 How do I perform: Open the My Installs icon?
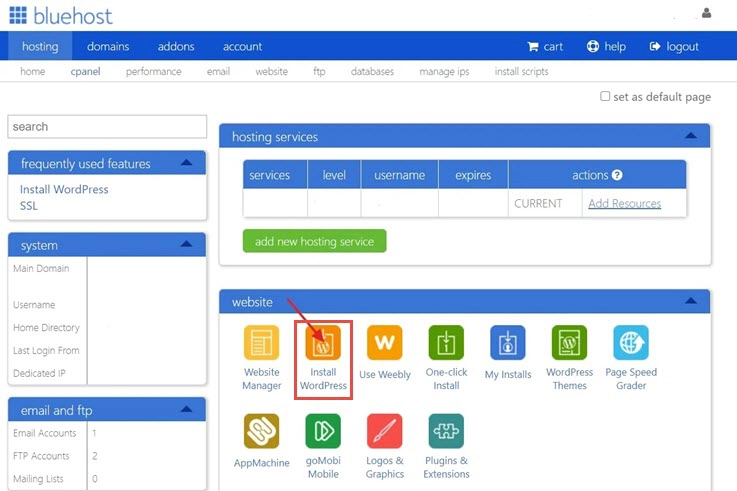[508, 343]
